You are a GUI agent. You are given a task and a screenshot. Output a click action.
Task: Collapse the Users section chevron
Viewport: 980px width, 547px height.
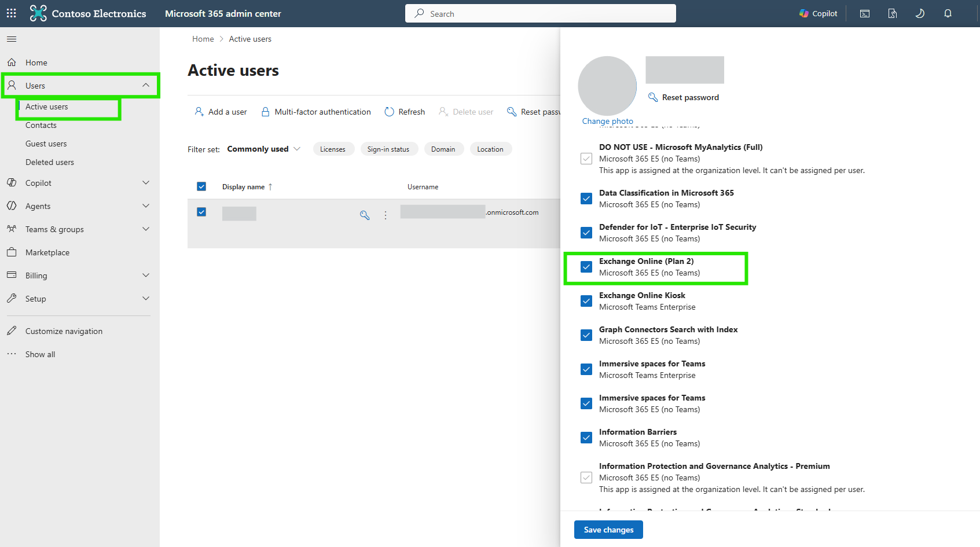tap(146, 85)
